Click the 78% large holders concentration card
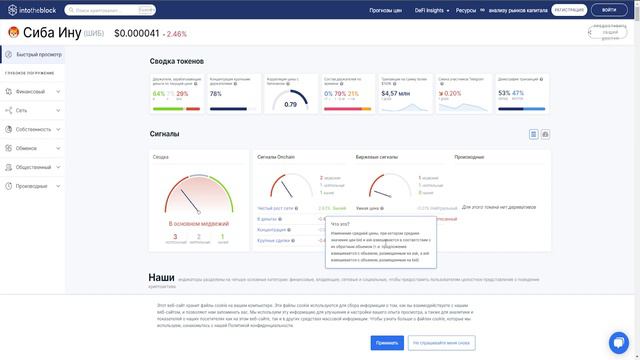The height and width of the screenshot is (360, 640). click(233, 93)
